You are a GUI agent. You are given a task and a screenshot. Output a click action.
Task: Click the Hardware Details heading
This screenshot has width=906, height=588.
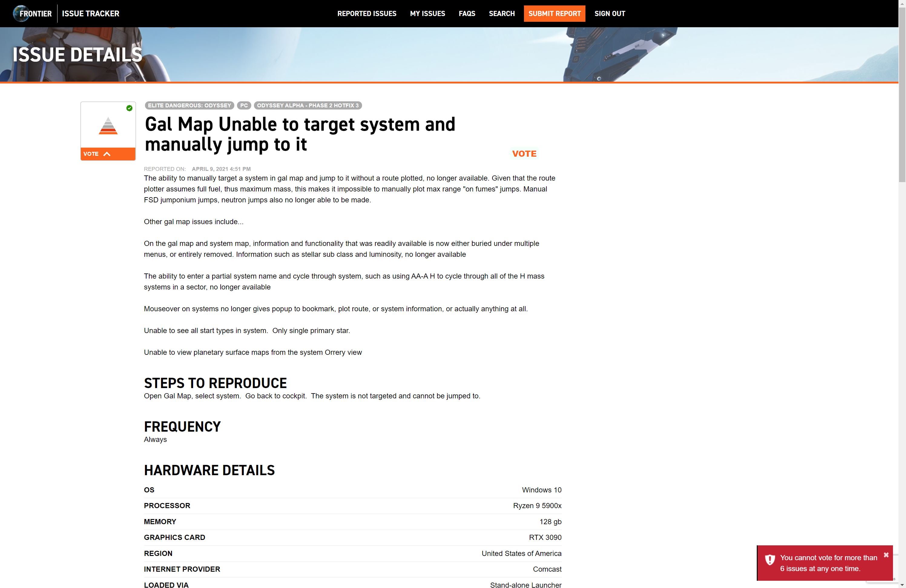click(x=209, y=470)
